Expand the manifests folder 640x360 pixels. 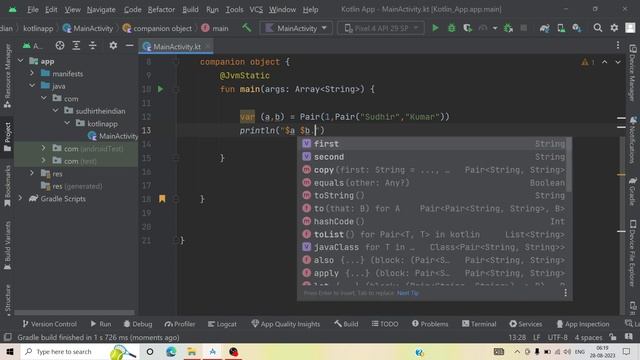coord(32,73)
